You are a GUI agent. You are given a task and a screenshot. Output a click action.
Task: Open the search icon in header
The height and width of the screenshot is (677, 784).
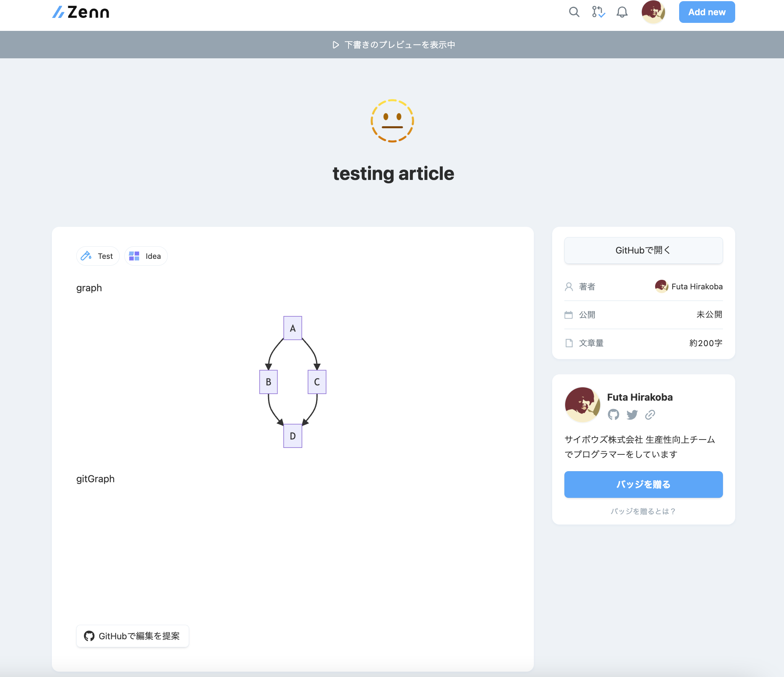pos(574,12)
